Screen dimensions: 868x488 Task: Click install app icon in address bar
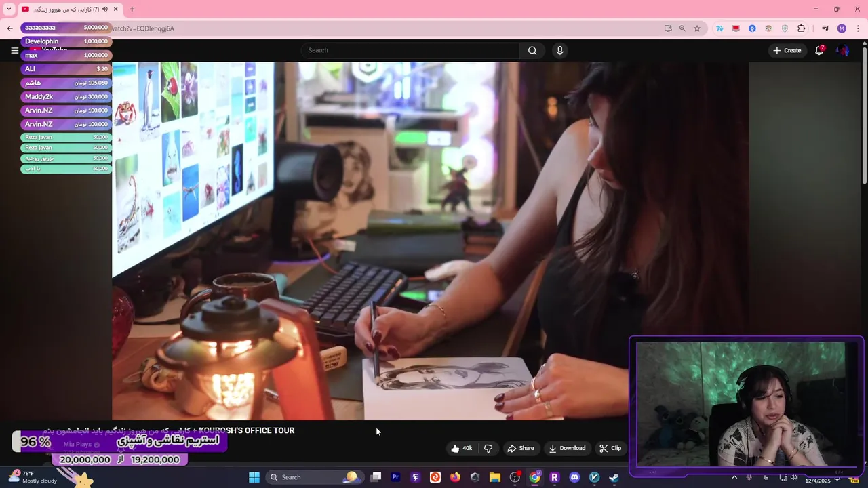tap(668, 28)
